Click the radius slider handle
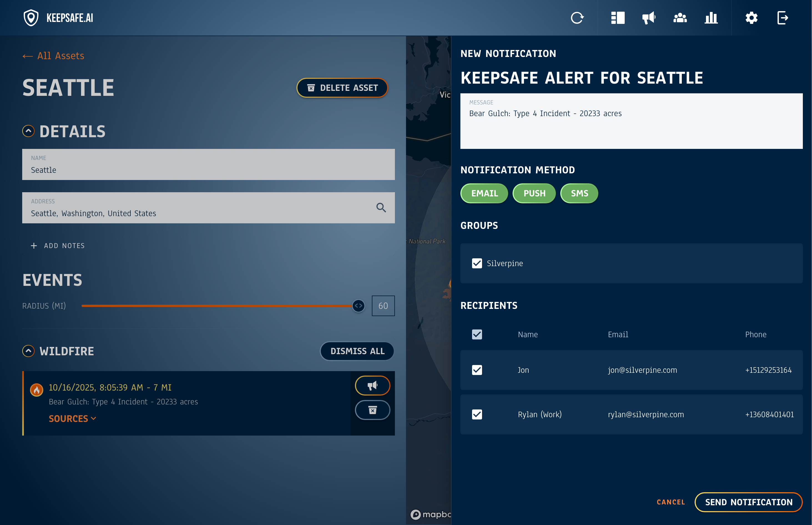Screen dimensions: 812x525 pos(358,306)
